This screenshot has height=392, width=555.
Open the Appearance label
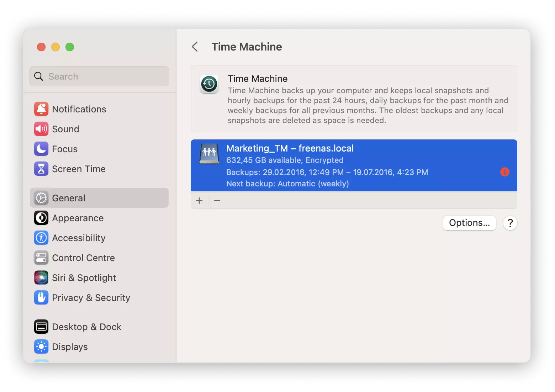tap(78, 218)
